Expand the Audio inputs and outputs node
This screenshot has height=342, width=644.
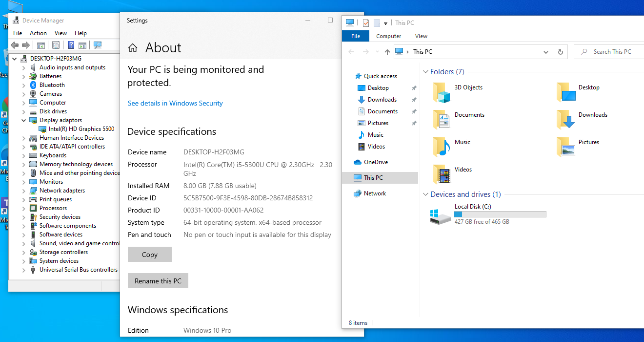pos(23,67)
